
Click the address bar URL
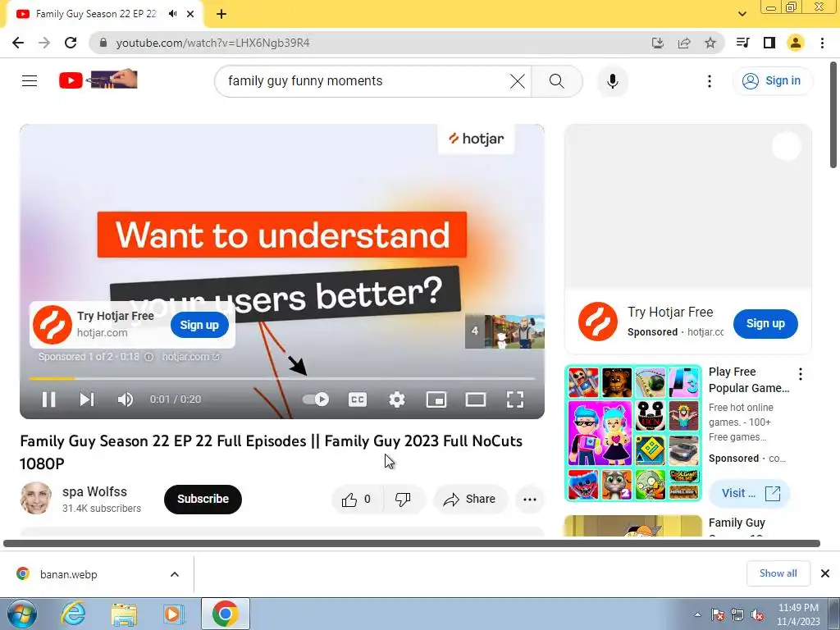point(212,43)
